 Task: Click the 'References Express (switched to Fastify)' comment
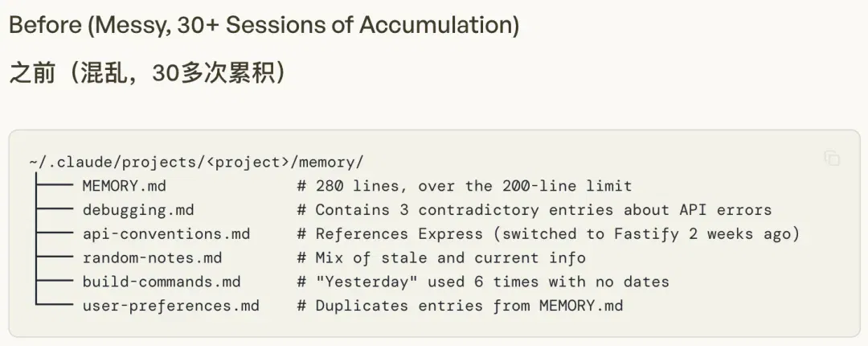tap(548, 233)
